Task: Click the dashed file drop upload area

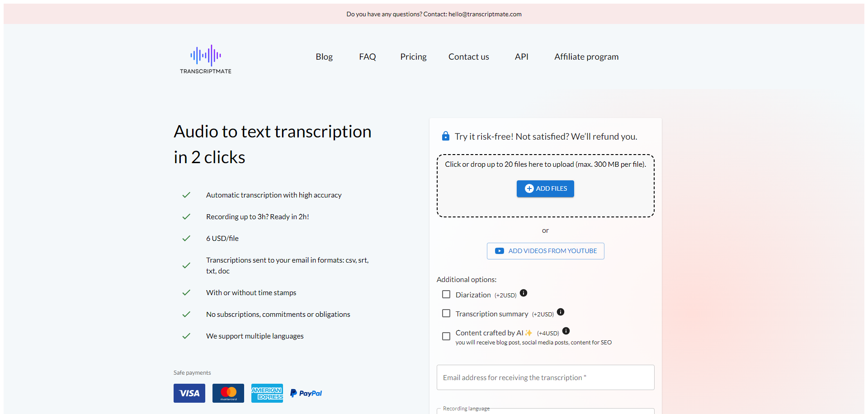Action: click(546, 186)
